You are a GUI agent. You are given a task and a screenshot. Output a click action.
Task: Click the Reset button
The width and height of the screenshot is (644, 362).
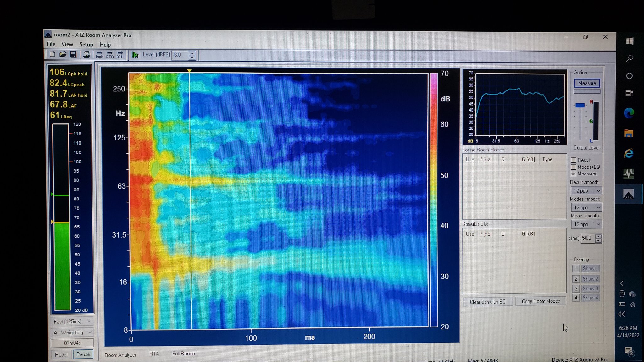[x=61, y=354]
